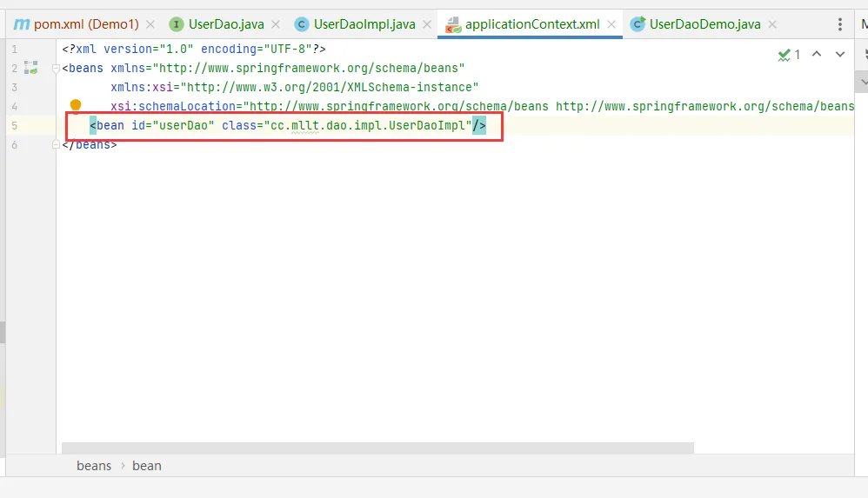This screenshot has height=498, width=868.
Task: Go to previous highlighted problem arrow
Action: click(817, 54)
